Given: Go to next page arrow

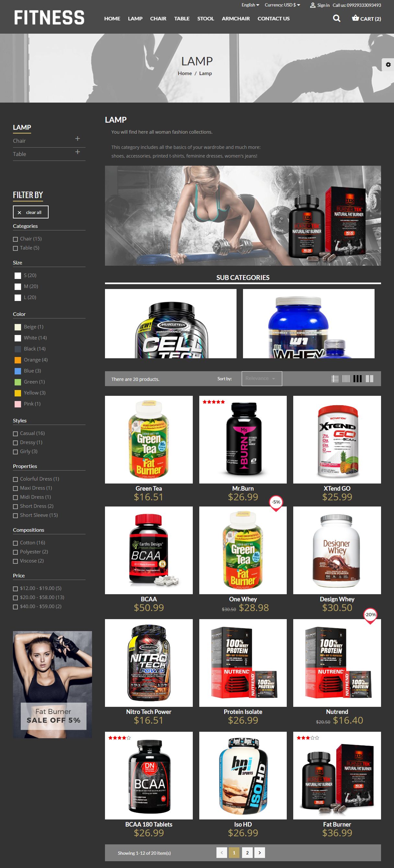Looking at the screenshot, I should pyautogui.click(x=260, y=852).
